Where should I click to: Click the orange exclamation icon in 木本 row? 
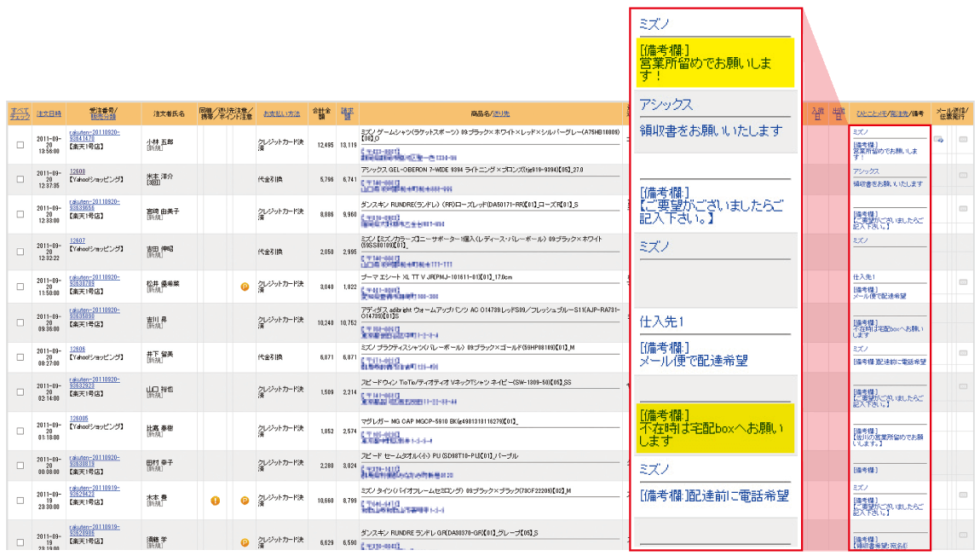click(x=215, y=501)
